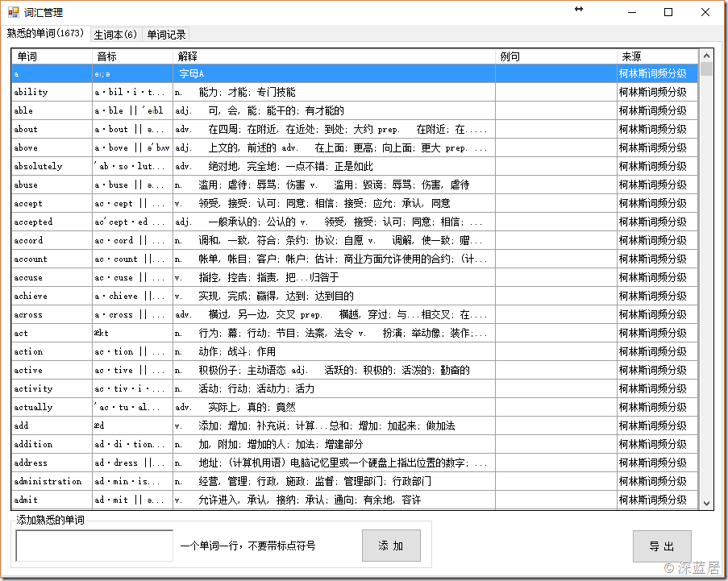This screenshot has height=581, width=728.
Task: Select the word 'action' cell
Action: 52,352
